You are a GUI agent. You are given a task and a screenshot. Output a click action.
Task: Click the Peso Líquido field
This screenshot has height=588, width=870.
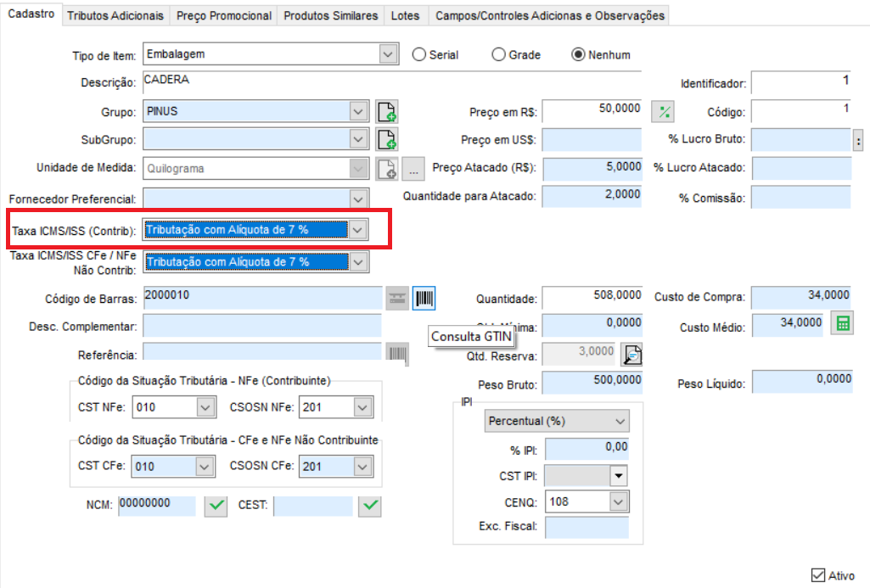(802, 382)
